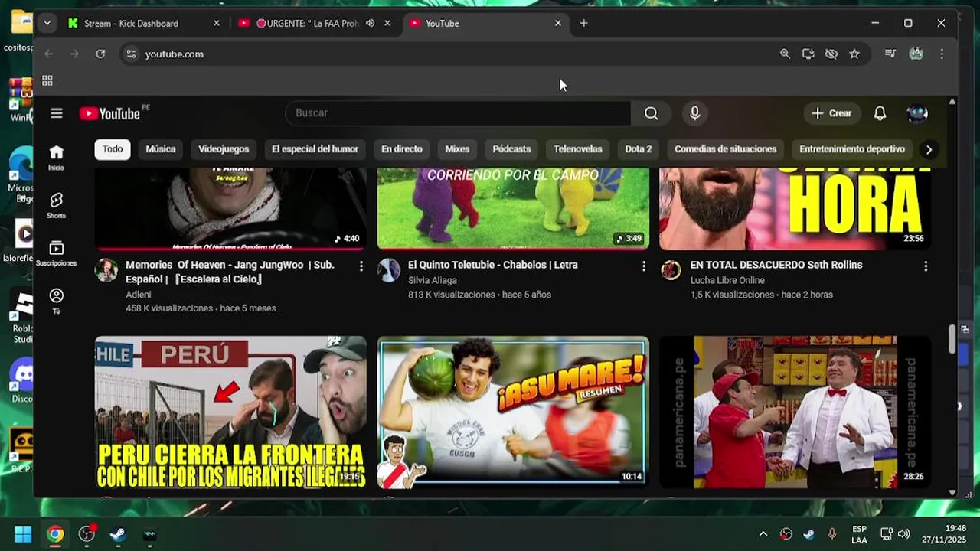Select the Música filter chip
This screenshot has height=551, width=980.
(161, 149)
